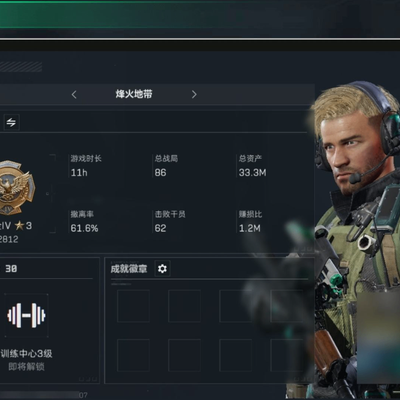The width and height of the screenshot is (400, 400).
Task: Go to next mode with right chevron
Action: pyautogui.click(x=194, y=95)
